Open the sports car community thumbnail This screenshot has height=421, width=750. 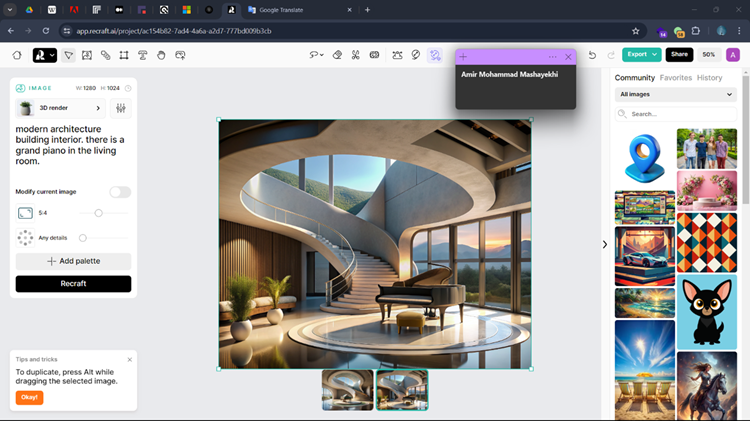coord(644,256)
